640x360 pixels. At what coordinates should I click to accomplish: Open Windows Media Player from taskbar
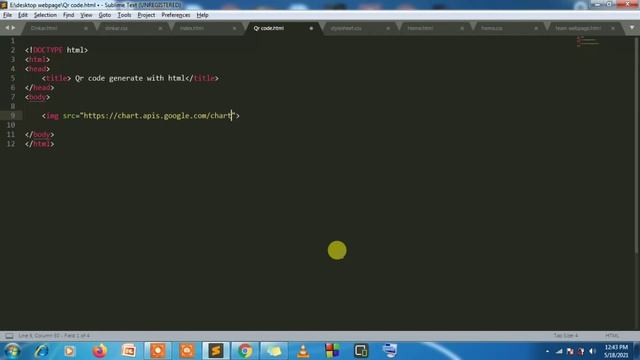[x=69, y=351]
